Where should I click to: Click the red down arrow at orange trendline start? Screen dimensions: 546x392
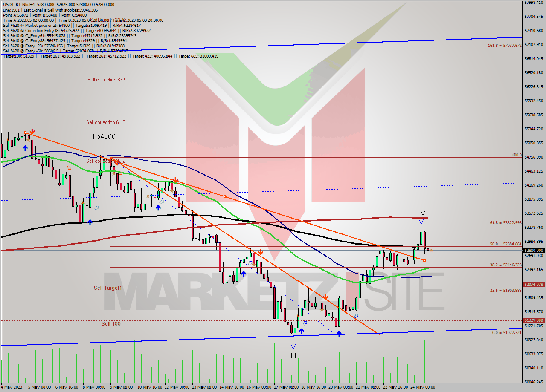click(32, 132)
